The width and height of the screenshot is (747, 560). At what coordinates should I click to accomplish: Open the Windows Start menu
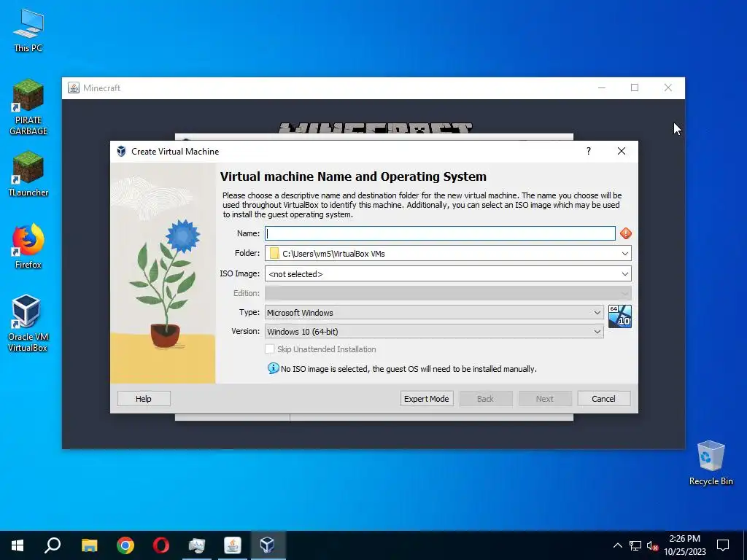pyautogui.click(x=18, y=545)
